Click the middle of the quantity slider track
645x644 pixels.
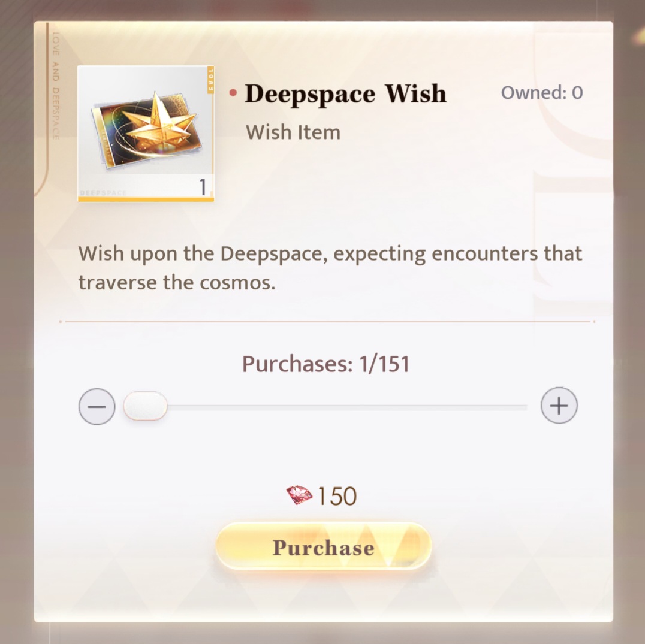(325, 407)
